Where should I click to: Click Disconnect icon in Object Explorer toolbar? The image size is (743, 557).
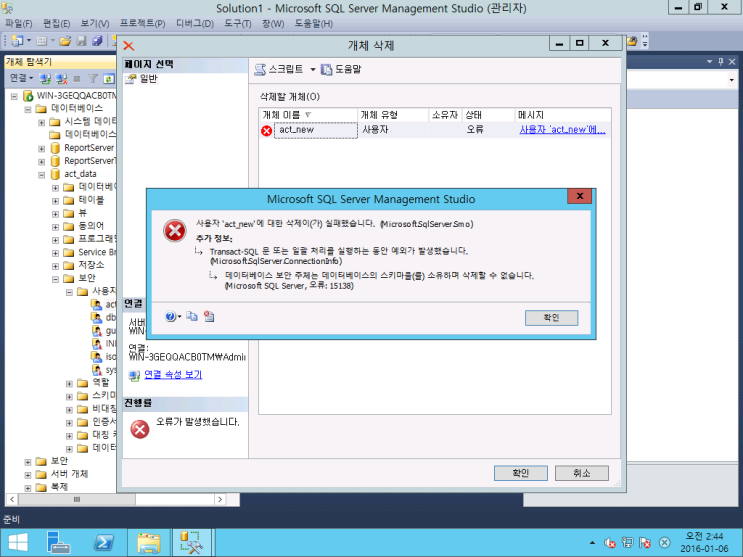pyautogui.click(x=61, y=78)
